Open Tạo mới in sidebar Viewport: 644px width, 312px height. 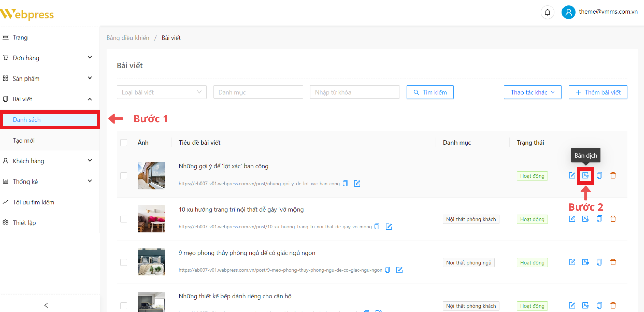point(24,141)
